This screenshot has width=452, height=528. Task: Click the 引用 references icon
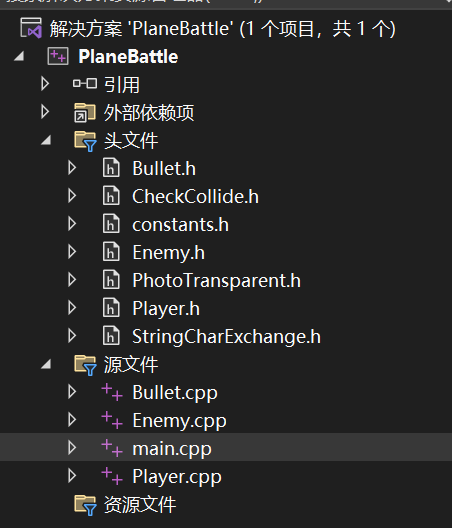[x=85, y=84]
